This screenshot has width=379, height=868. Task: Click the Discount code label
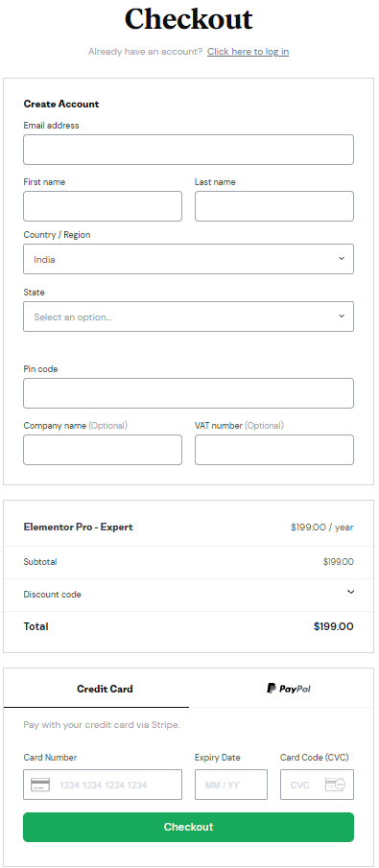coord(52,595)
